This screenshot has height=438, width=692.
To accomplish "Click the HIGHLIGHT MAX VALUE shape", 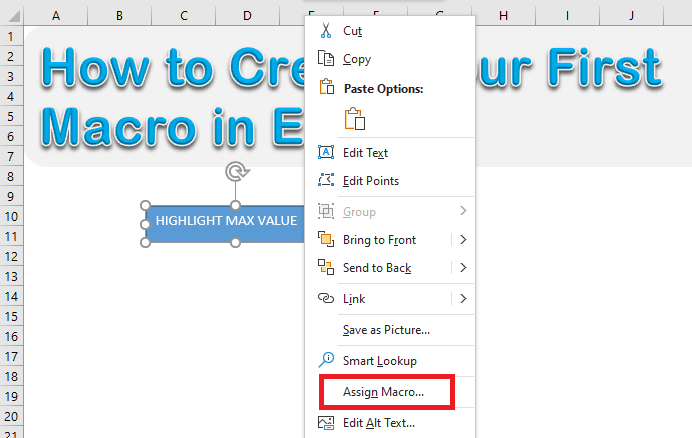I will click(x=226, y=223).
